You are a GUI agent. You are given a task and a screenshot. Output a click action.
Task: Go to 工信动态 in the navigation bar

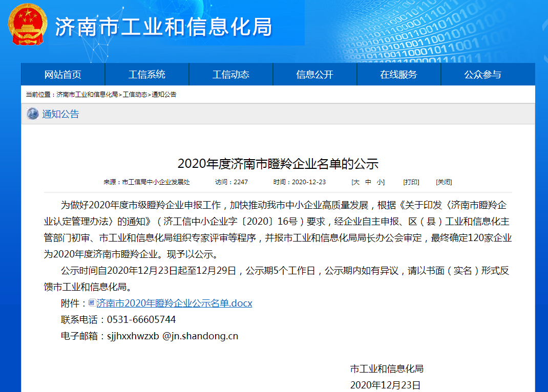pos(231,75)
